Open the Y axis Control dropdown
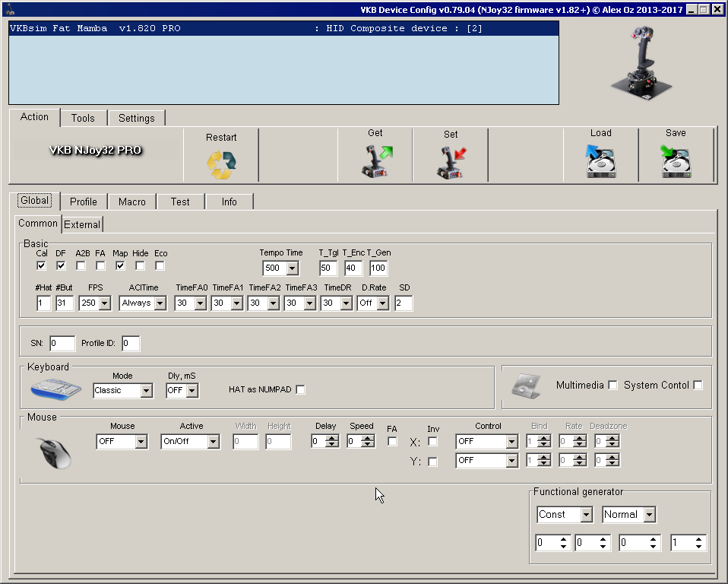The width and height of the screenshot is (728, 584). 511,460
